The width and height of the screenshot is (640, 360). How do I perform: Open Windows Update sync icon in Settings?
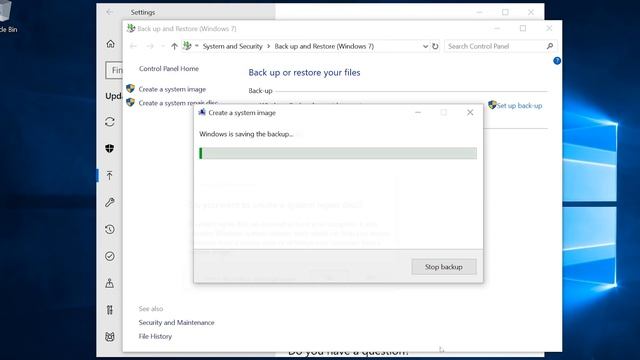110,122
